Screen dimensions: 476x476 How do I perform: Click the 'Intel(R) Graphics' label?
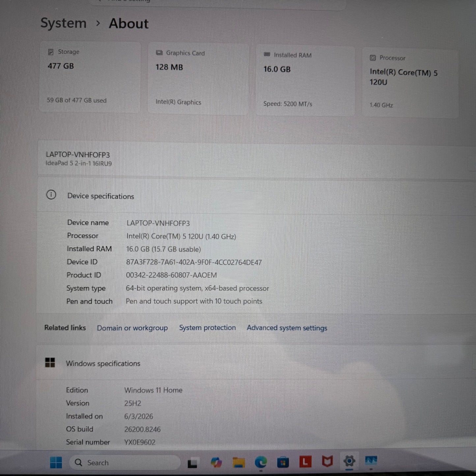coord(178,102)
